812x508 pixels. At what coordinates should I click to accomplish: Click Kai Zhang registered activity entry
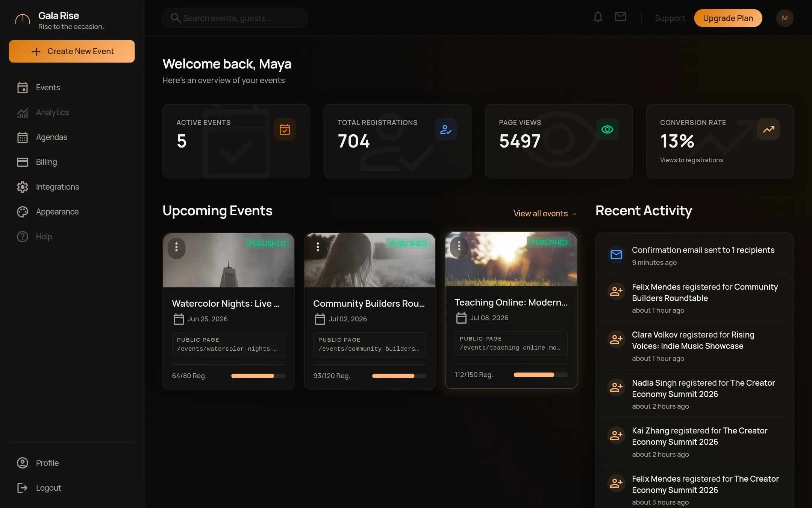[694, 442]
